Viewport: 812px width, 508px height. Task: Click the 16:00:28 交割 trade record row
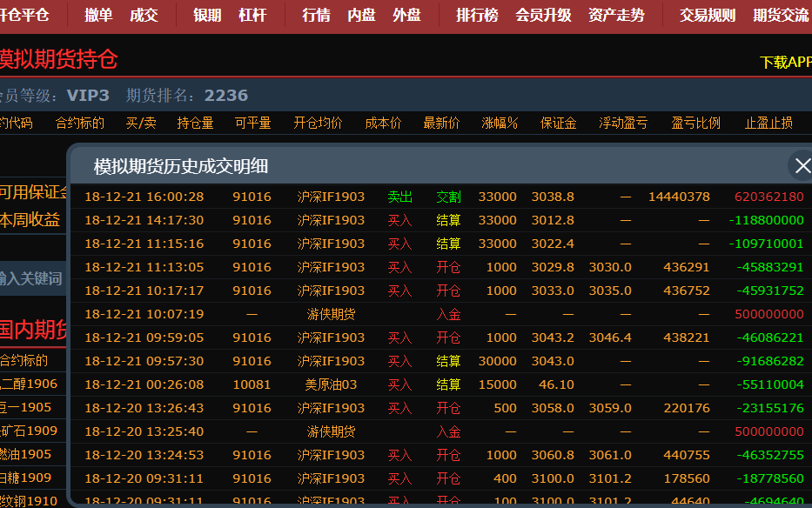[442, 197]
